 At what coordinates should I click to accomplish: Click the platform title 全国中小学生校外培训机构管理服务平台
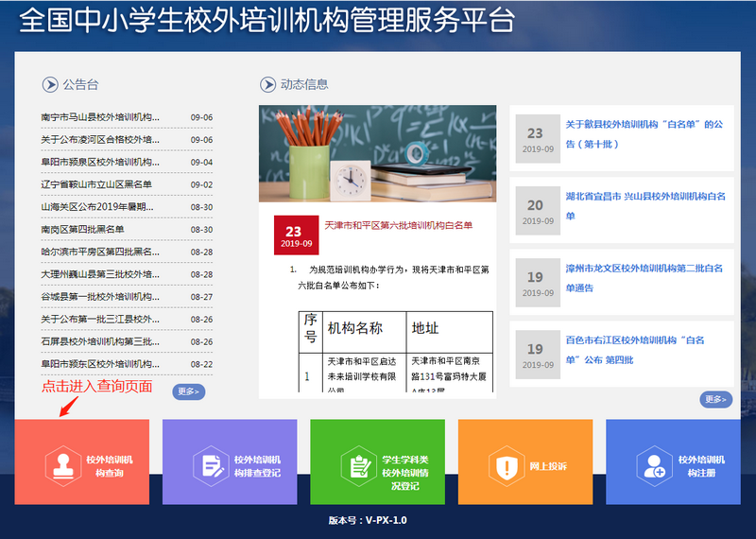pyautogui.click(x=267, y=20)
